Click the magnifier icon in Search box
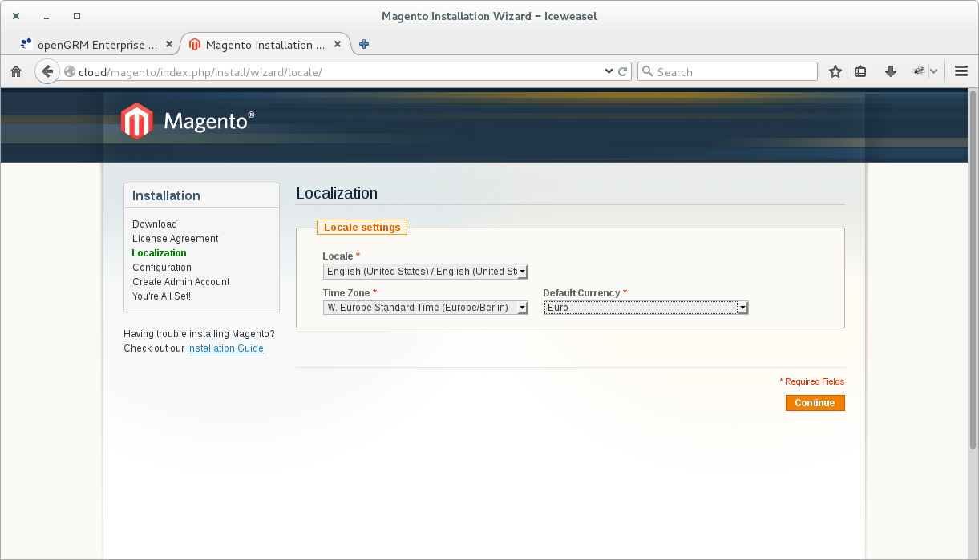 tap(648, 71)
